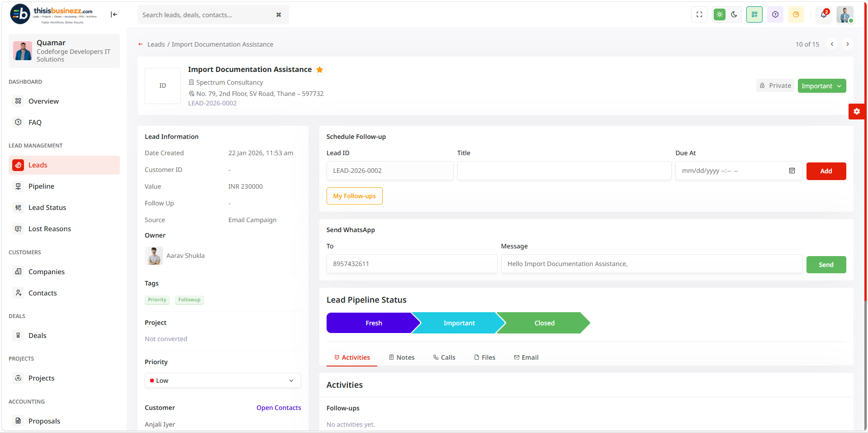
Task: Open Pipeline in the sidebar
Action: click(x=64, y=186)
